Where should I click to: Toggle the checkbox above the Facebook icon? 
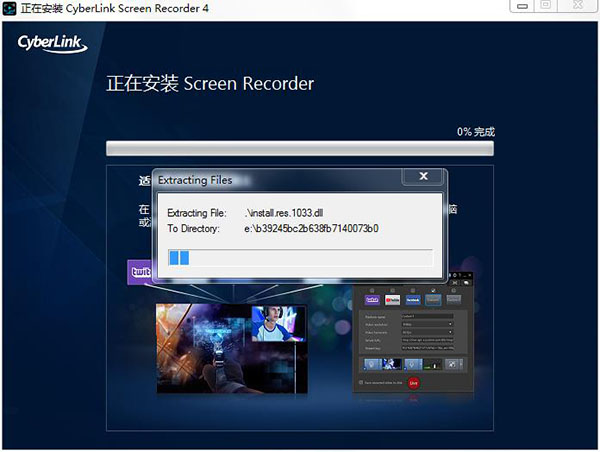(x=411, y=289)
